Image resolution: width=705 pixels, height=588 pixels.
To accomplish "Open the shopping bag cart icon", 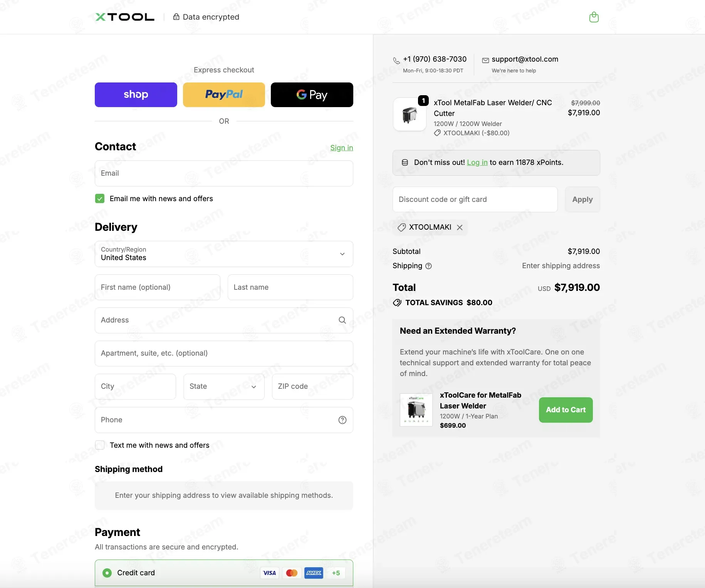I will [x=594, y=17].
